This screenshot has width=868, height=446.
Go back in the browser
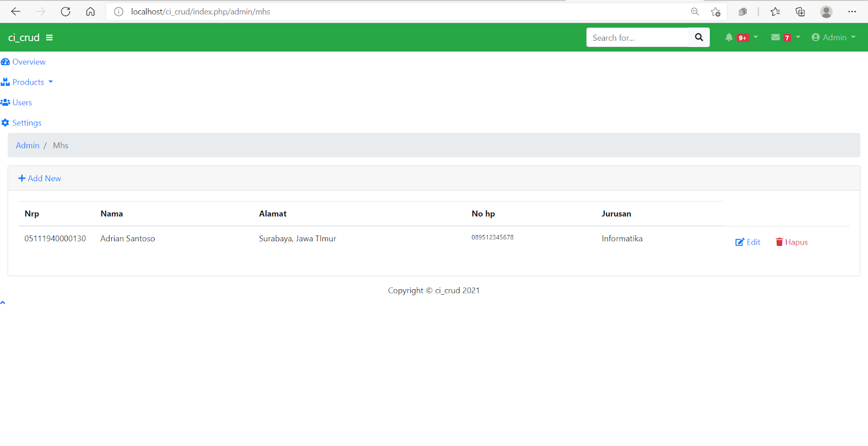16,11
